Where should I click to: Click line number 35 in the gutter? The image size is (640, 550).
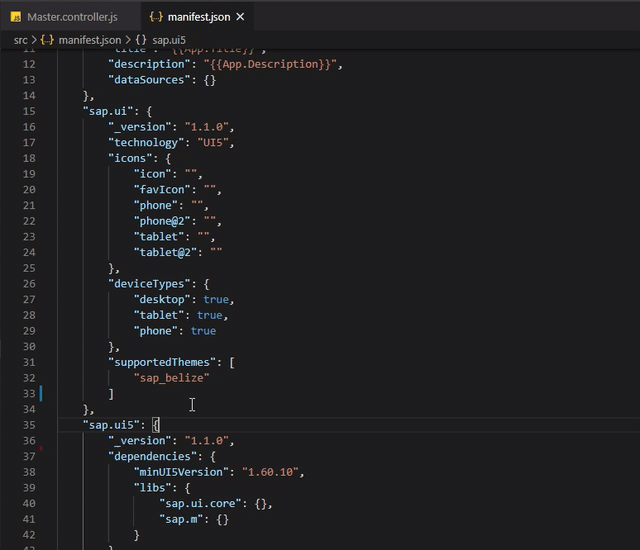pyautogui.click(x=29, y=425)
